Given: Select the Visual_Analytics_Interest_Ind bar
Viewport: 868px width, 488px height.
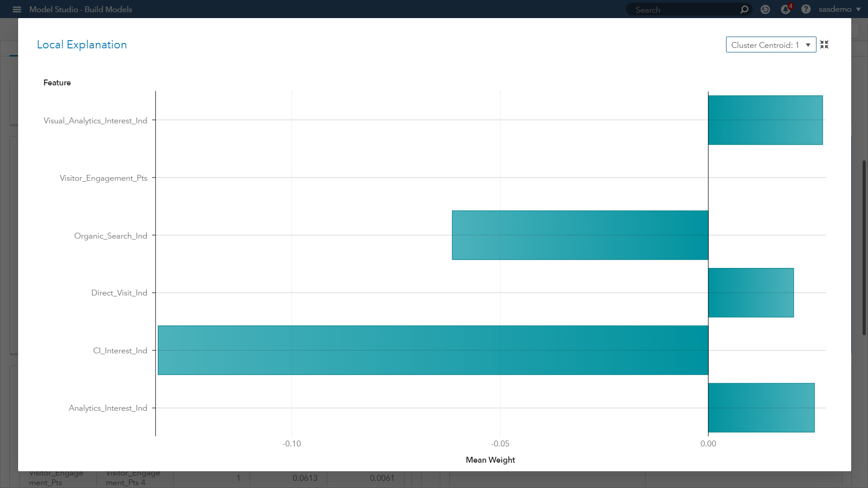Looking at the screenshot, I should click(x=765, y=120).
